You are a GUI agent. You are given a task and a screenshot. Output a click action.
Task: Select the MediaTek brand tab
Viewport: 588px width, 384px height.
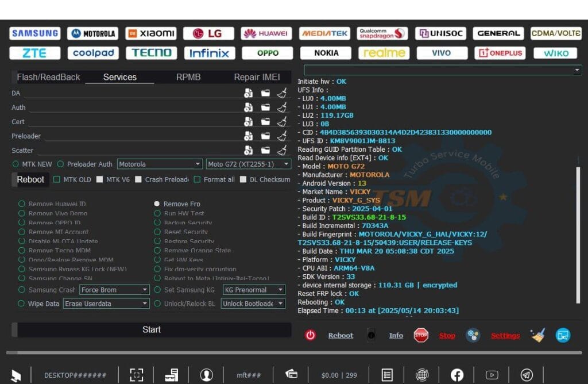point(325,33)
